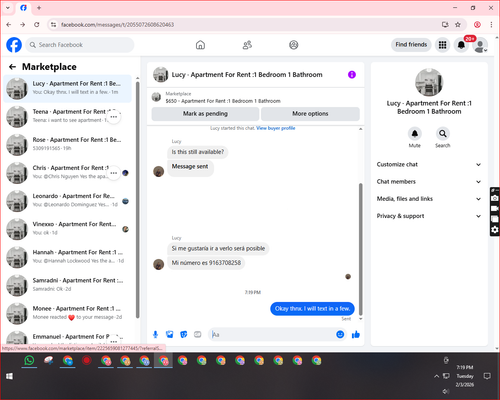Open the Groups icon in top navigation

click(x=294, y=45)
